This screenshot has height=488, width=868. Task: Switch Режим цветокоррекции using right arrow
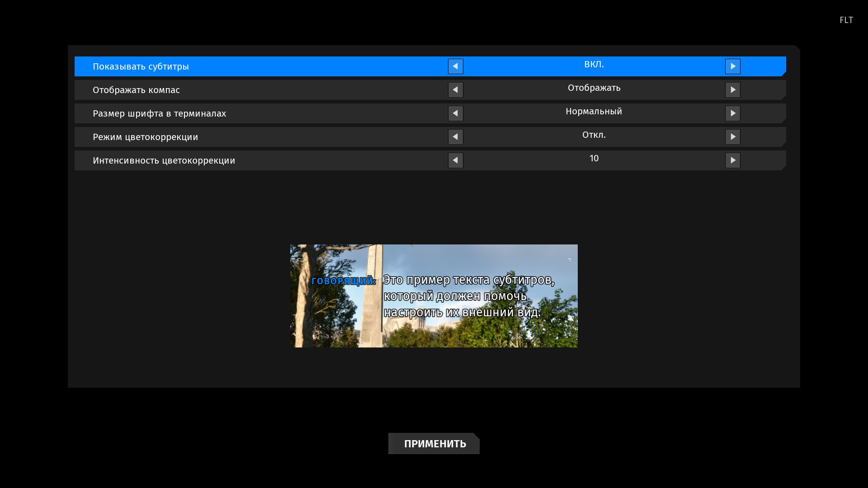(732, 137)
